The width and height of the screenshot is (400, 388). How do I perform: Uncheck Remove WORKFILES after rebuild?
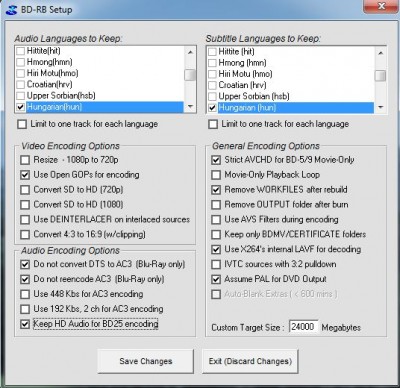pyautogui.click(x=216, y=190)
